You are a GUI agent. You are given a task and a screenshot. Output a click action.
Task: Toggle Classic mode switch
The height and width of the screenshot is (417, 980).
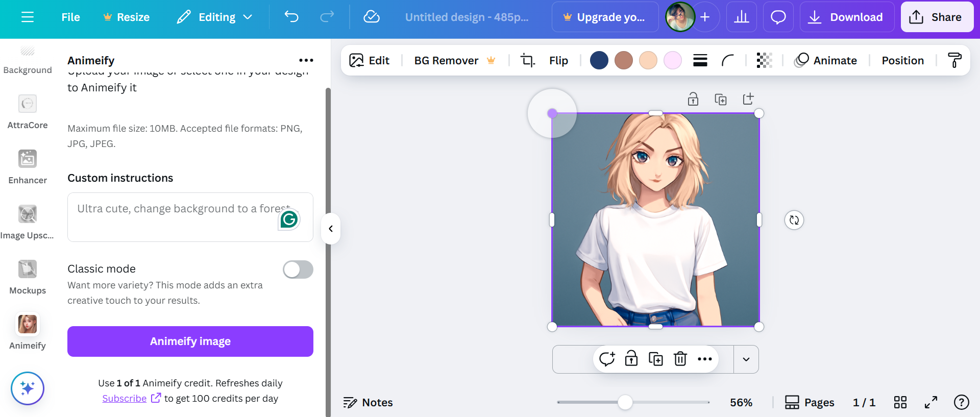click(x=298, y=269)
